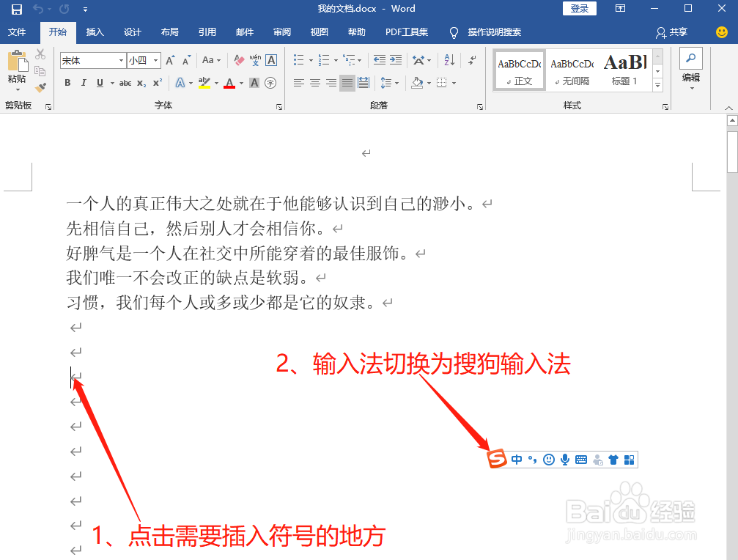Image resolution: width=738 pixels, height=560 pixels.
Task: Open the font size dropdown
Action: click(x=155, y=59)
